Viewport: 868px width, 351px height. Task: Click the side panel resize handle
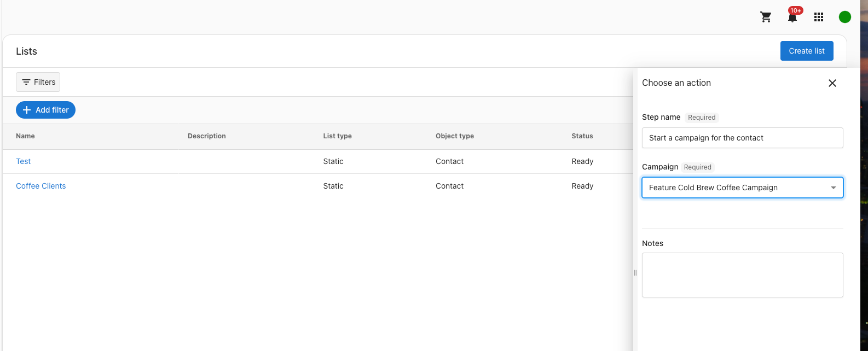[635, 273]
